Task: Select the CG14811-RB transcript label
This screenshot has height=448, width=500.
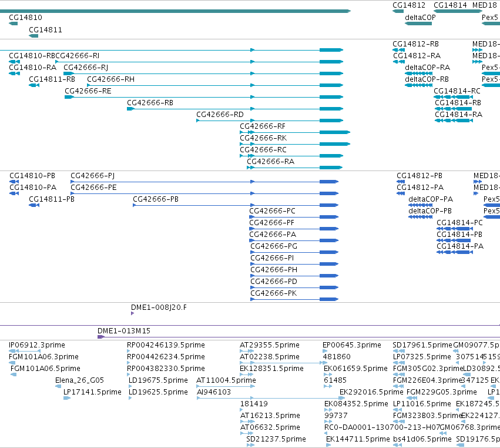Action: 52,79
